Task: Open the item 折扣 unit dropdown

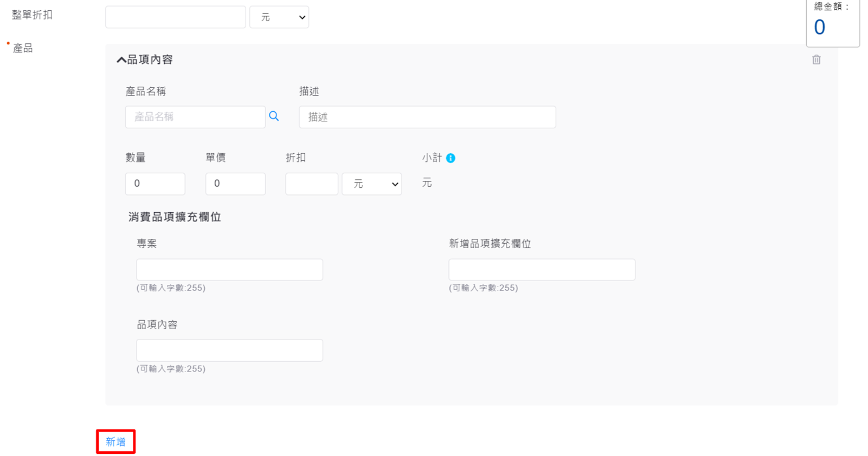Action: (371, 184)
